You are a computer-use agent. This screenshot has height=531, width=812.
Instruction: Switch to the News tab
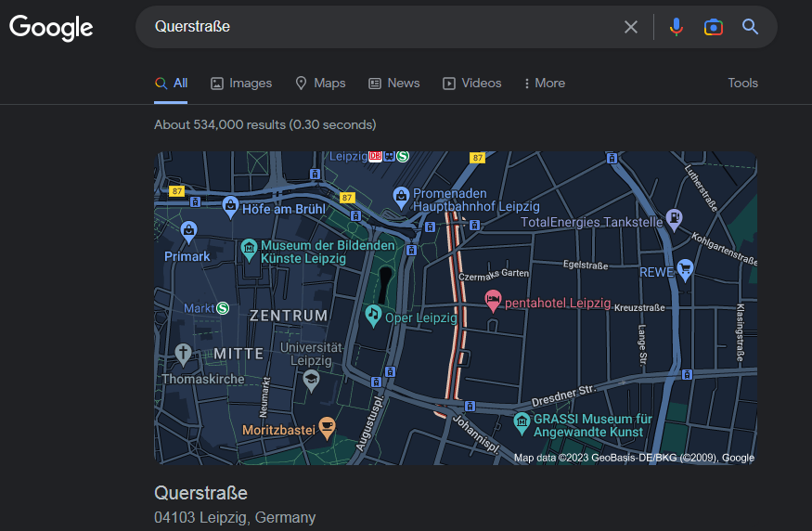point(394,84)
